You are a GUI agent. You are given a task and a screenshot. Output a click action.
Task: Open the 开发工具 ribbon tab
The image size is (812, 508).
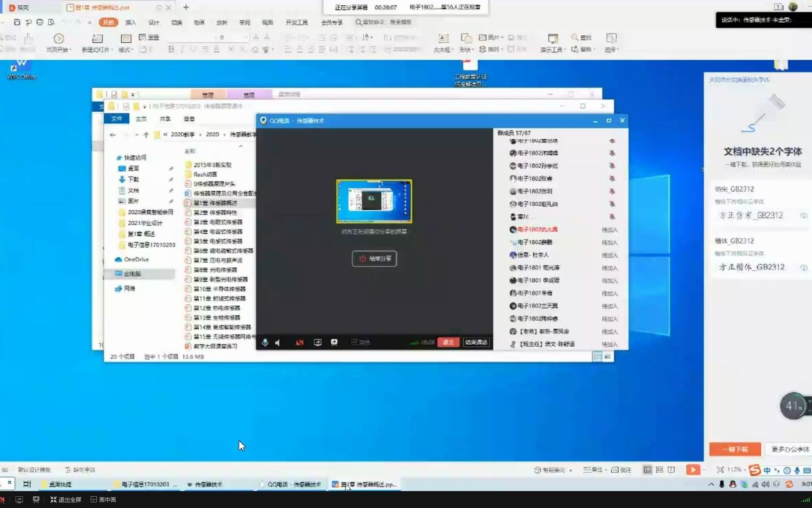click(x=297, y=23)
